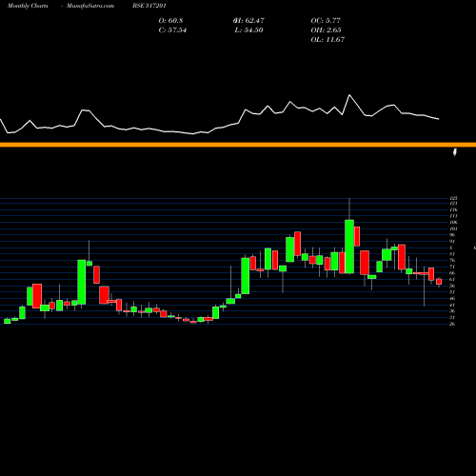Click the "OC: 5.77" reading
This screenshot has width=476, height=476.
point(326,21)
